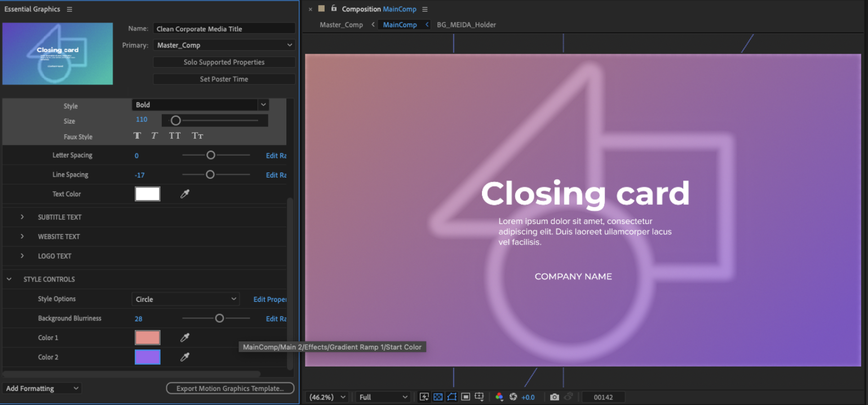Toggle Faux Italic text style

coord(154,136)
